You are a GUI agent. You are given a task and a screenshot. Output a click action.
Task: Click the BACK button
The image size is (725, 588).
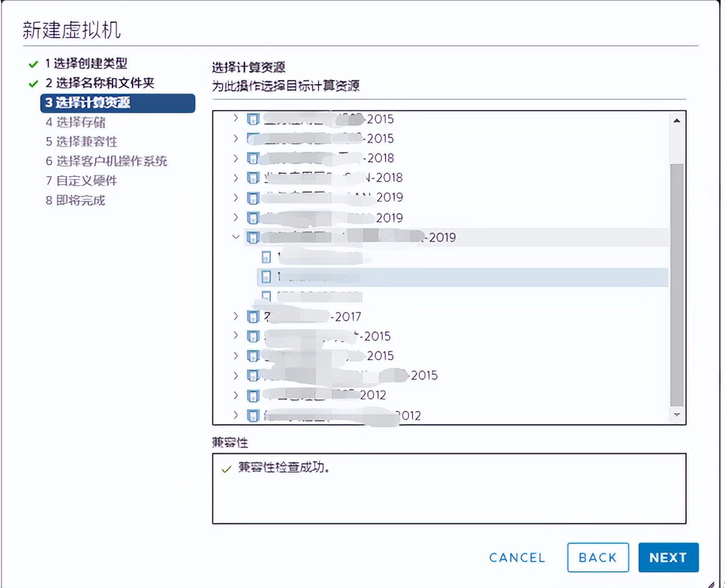point(598,558)
